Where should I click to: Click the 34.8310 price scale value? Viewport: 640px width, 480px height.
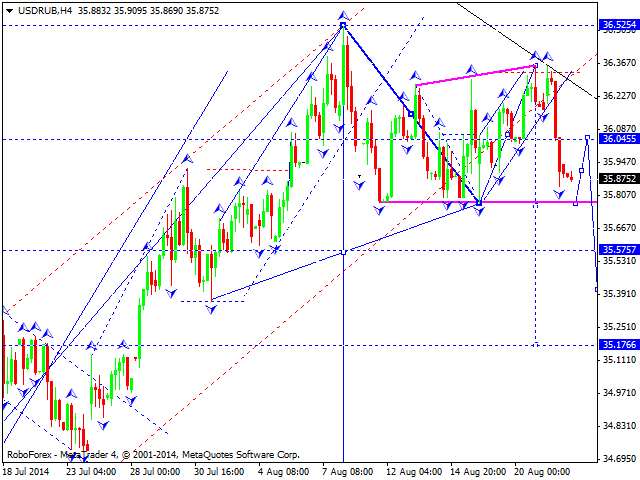(620, 426)
